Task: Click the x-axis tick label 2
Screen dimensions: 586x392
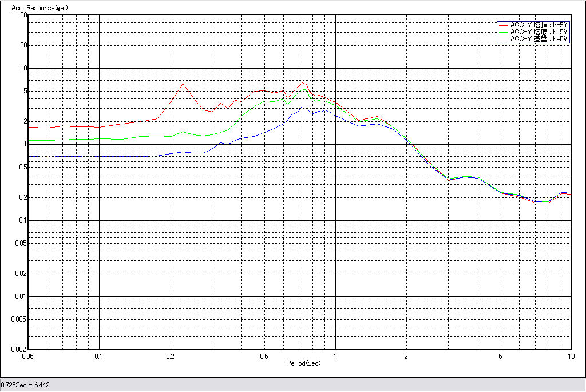Action: tap(406, 356)
